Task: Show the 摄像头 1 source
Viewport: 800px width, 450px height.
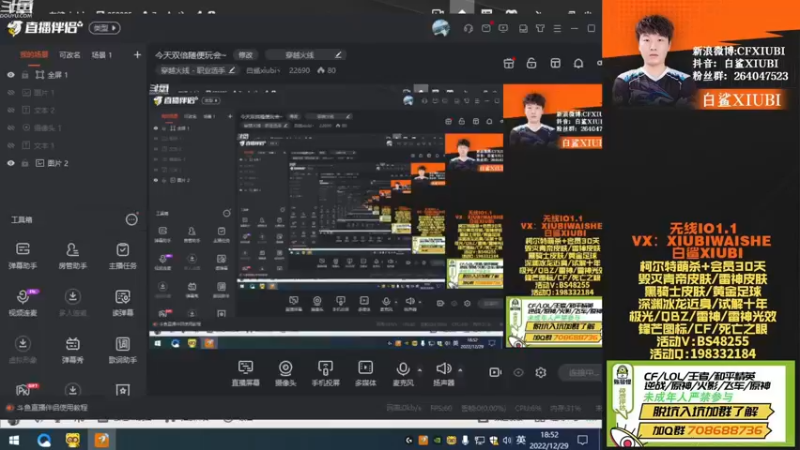Action: tap(11, 128)
